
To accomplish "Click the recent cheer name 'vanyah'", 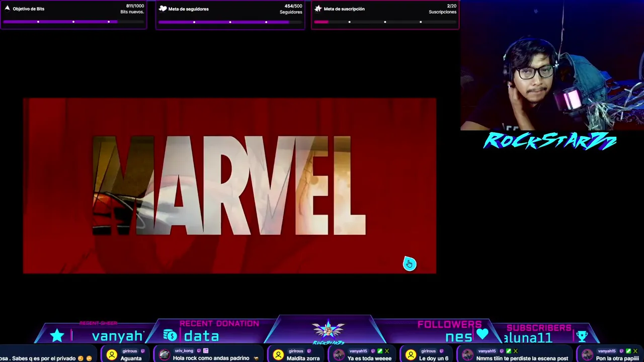I will click(118, 336).
